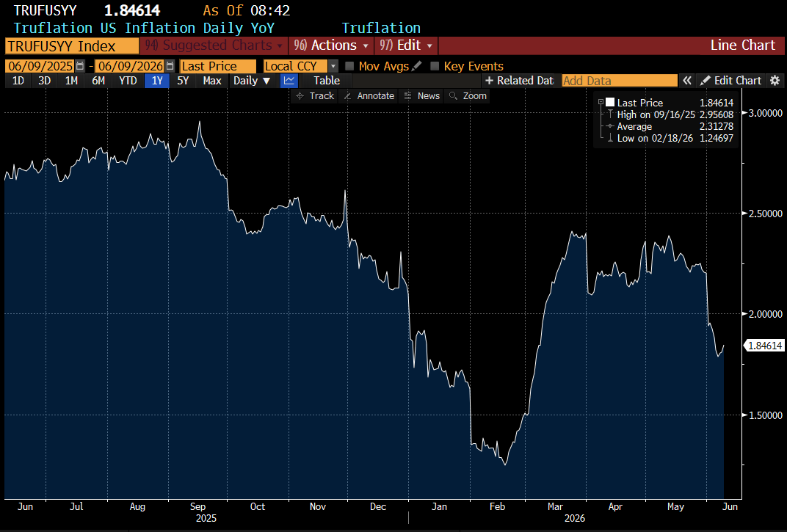Click the 3.00000 y-axis label
Viewport: 787px width, 532px height.
[x=765, y=113]
